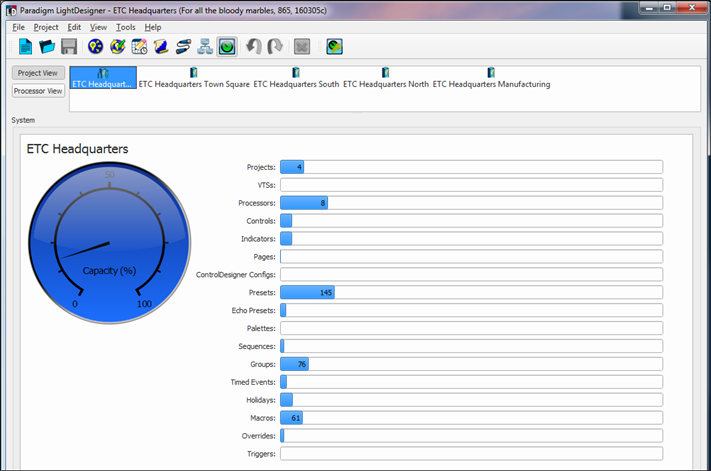Screen dimensions: 711x471
Task: Click the Open Project folder icon
Action: [47, 46]
